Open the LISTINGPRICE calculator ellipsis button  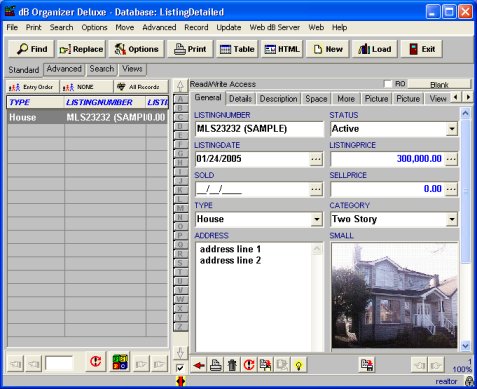coord(451,159)
